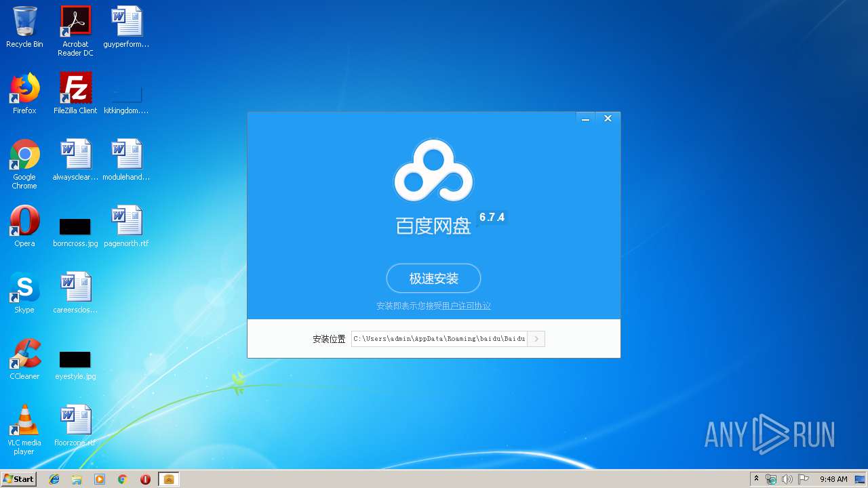Select the Acrobat Reader DC desktop icon

75,31
